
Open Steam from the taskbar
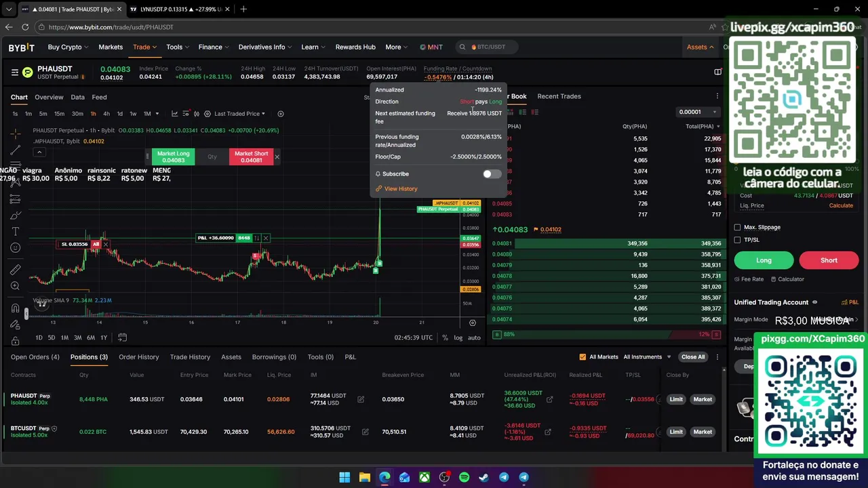[x=484, y=477]
